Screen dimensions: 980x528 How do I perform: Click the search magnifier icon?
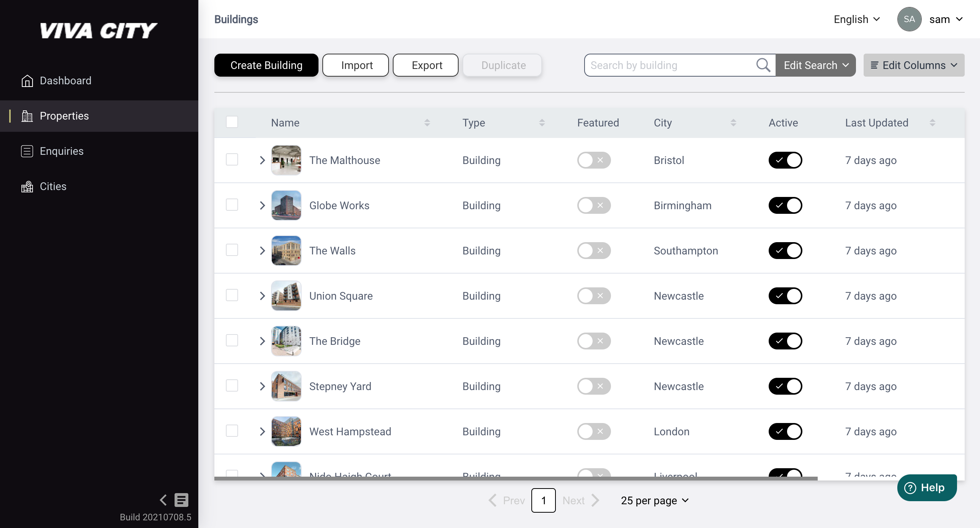point(763,65)
